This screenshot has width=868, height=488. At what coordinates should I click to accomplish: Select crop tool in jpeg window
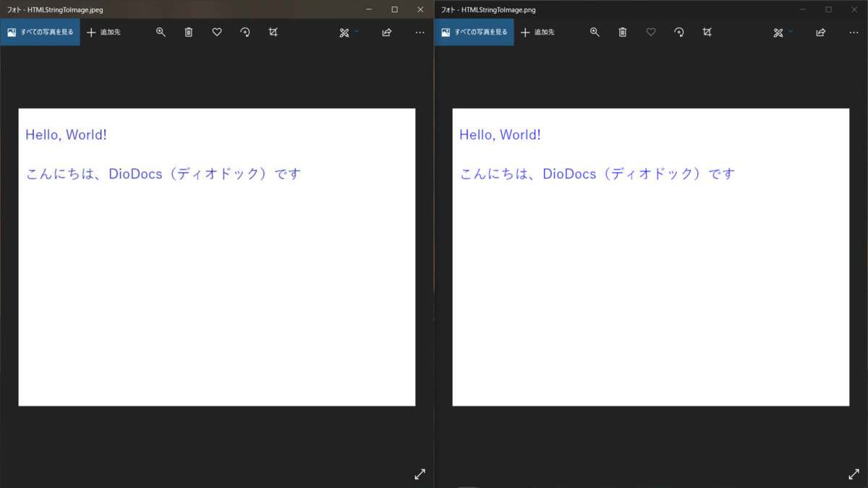coord(273,33)
